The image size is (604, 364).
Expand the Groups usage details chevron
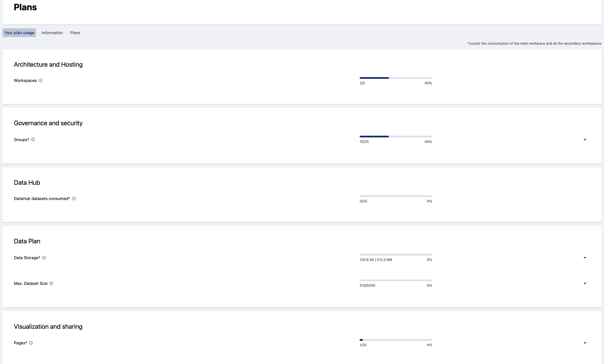click(585, 139)
